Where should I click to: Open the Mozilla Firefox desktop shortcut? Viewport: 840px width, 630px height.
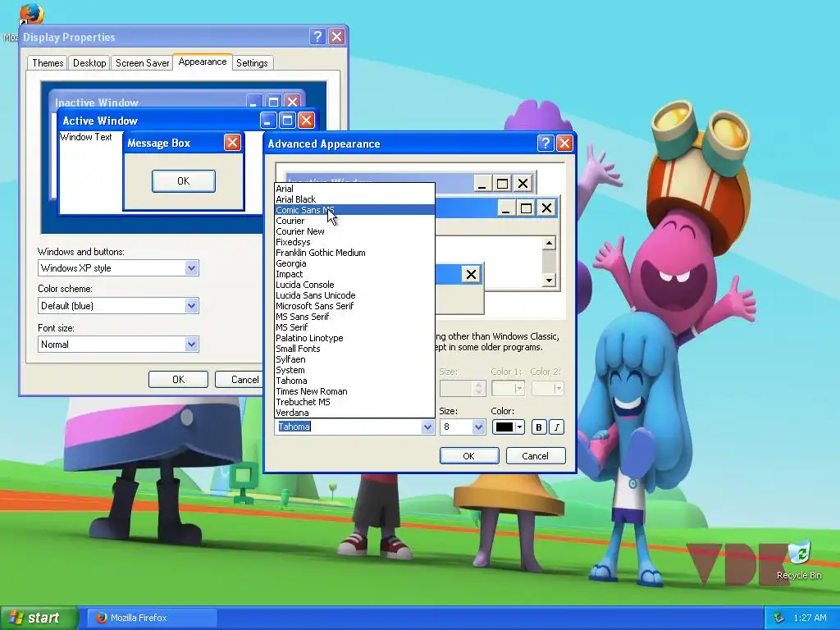[30, 14]
